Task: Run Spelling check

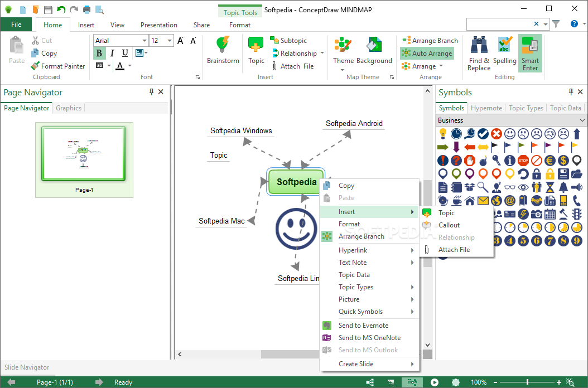Action: [x=505, y=51]
